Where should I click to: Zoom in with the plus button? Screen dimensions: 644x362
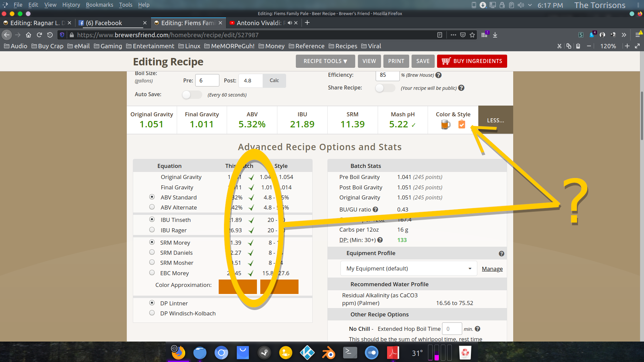(627, 46)
